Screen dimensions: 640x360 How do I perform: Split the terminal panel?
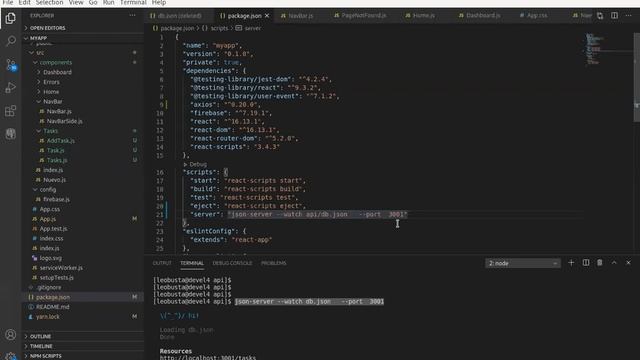(x=586, y=263)
